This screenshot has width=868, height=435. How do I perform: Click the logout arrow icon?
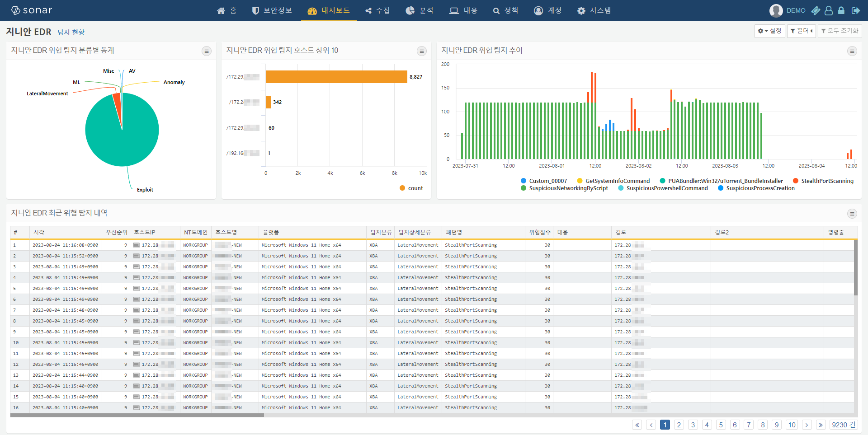855,10
